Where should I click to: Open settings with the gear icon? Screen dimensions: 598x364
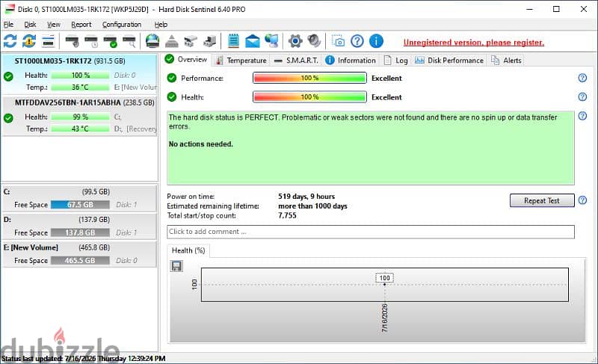pyautogui.click(x=295, y=41)
